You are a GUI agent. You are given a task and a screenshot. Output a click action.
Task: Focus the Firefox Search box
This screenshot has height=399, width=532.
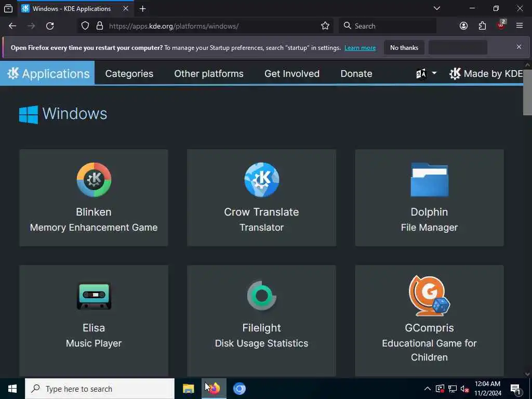click(x=388, y=26)
